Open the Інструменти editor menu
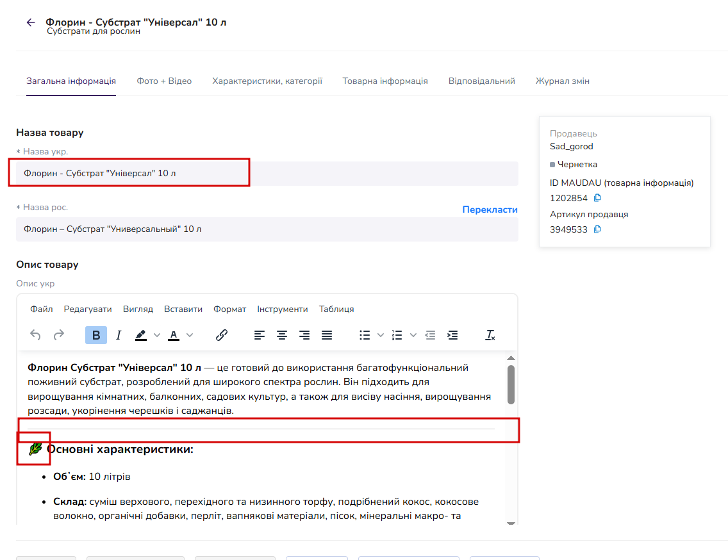The width and height of the screenshot is (728, 560). click(x=282, y=309)
